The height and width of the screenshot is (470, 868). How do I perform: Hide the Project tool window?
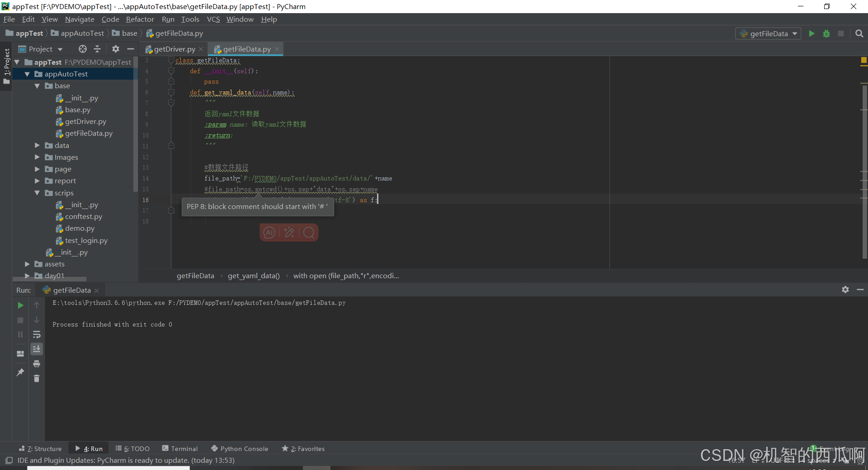click(131, 49)
